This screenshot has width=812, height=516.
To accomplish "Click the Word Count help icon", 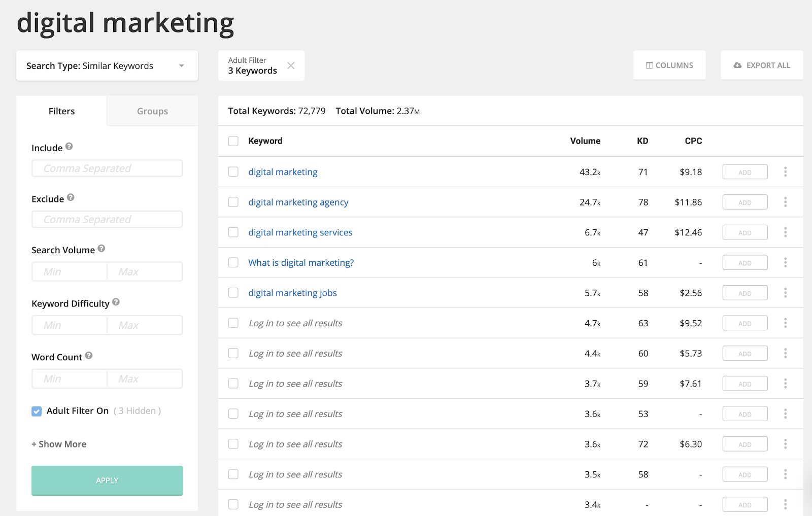I will (89, 356).
